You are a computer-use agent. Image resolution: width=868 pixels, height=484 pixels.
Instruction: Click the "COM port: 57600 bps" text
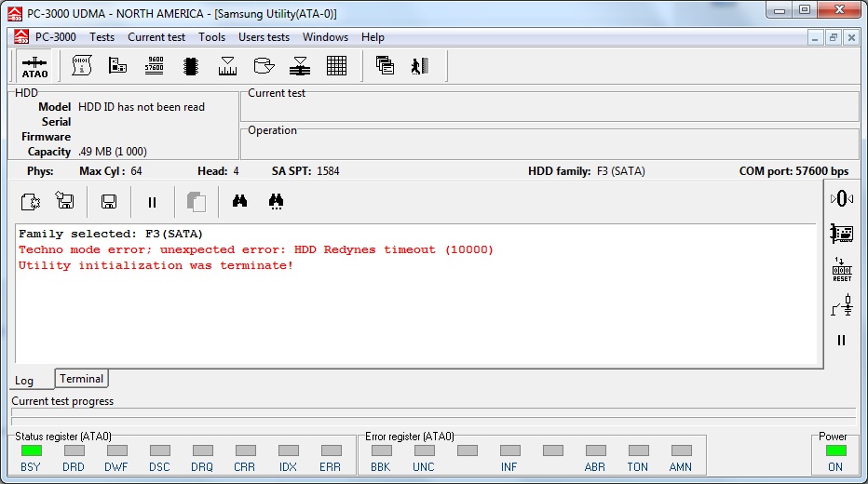[x=793, y=171]
